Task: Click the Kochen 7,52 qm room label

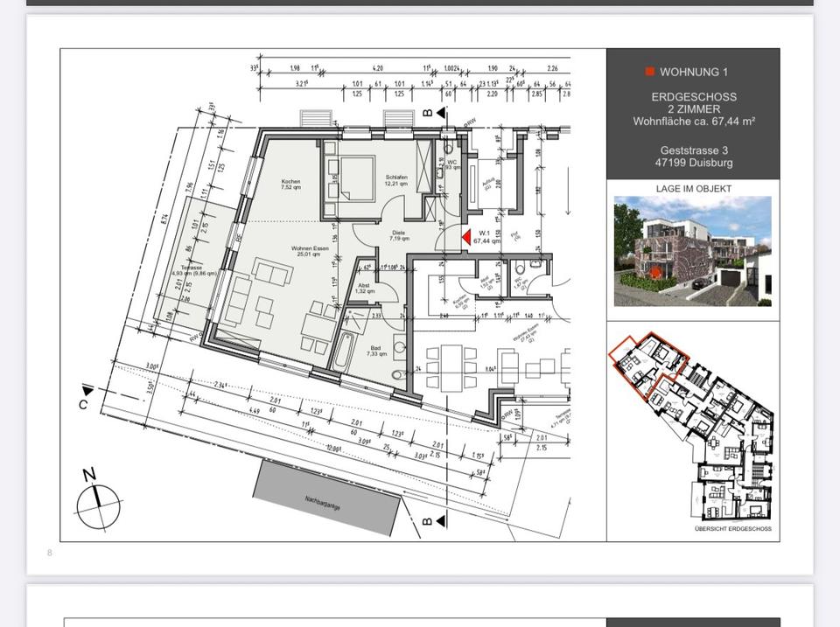Action: pos(290,184)
